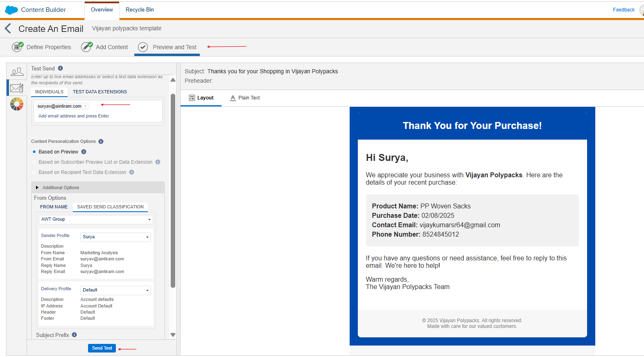
Task: Select the Test Send envelope icon
Action: [17, 88]
